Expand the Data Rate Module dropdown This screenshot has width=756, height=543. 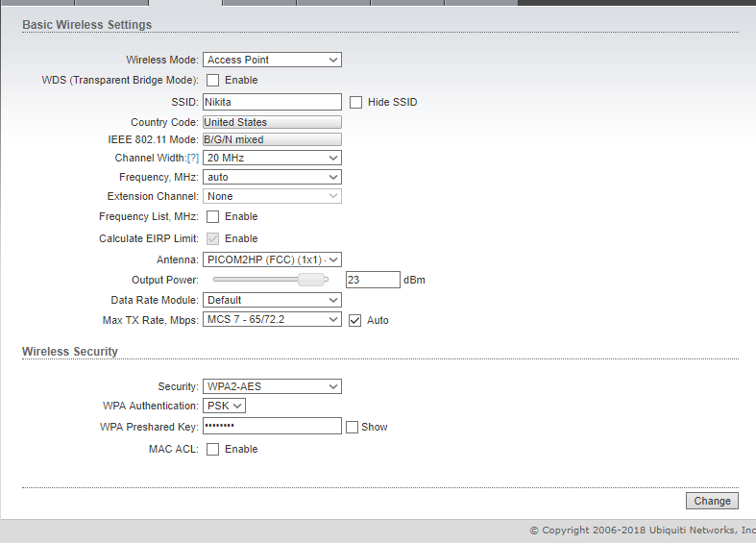click(272, 300)
